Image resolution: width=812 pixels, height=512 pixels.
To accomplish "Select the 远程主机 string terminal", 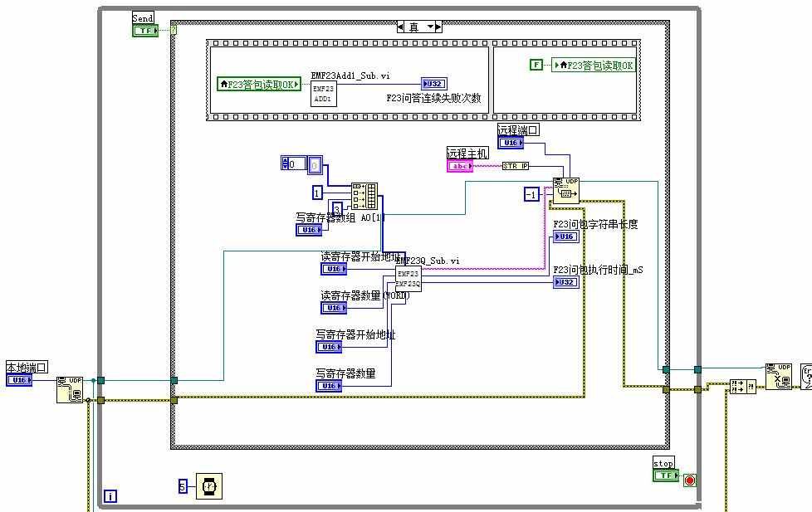I will (x=460, y=166).
